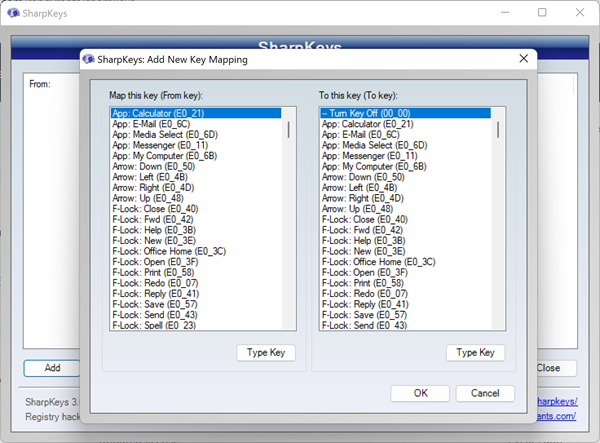Select F-Lock: New (E0_3E) in To list

click(406, 251)
